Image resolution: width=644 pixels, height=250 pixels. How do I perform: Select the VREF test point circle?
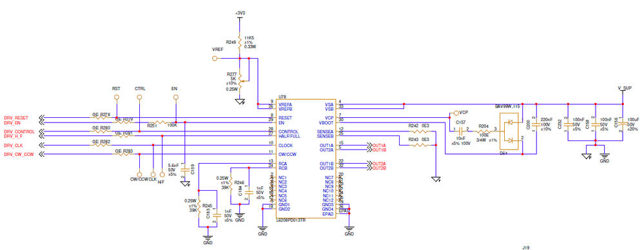coord(215,58)
